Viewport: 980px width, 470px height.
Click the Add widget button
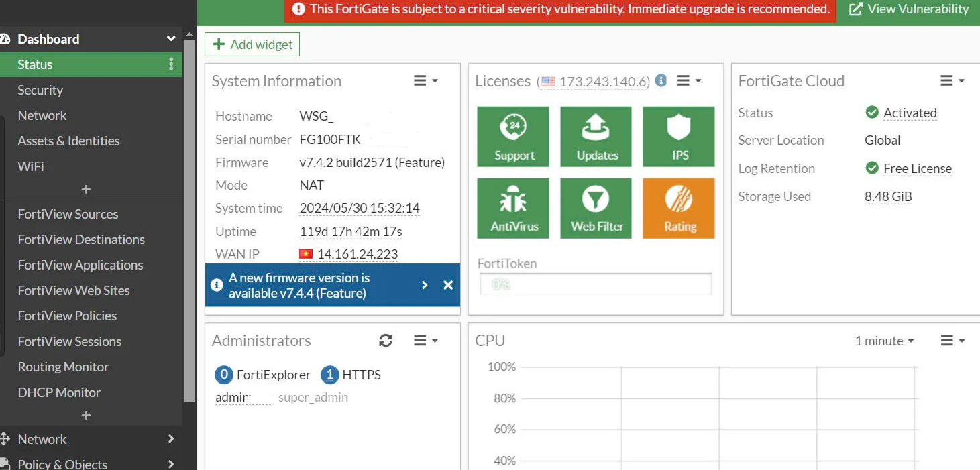252,44
